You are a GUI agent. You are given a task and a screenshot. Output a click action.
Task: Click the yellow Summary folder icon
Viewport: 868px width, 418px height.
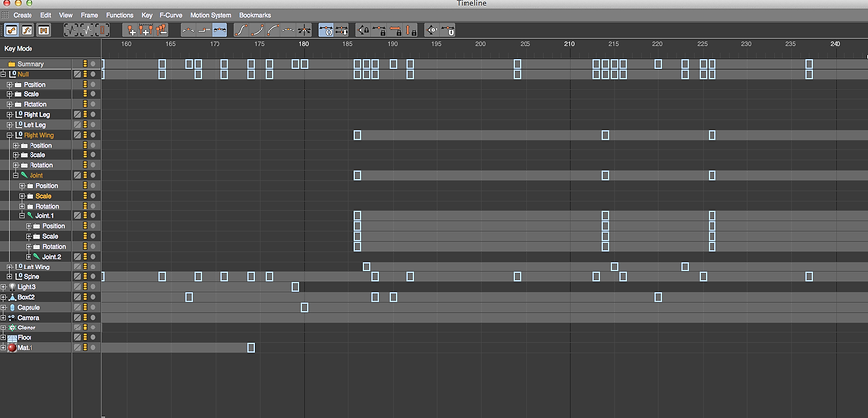click(x=11, y=64)
